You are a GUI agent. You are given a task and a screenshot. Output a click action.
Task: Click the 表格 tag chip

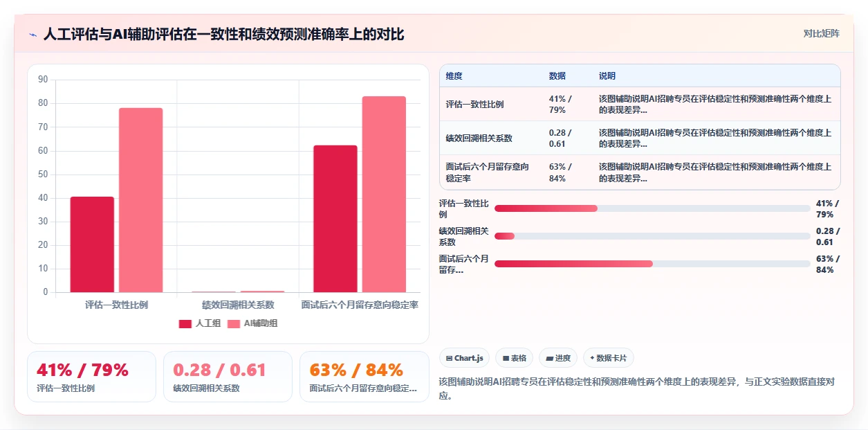point(514,358)
